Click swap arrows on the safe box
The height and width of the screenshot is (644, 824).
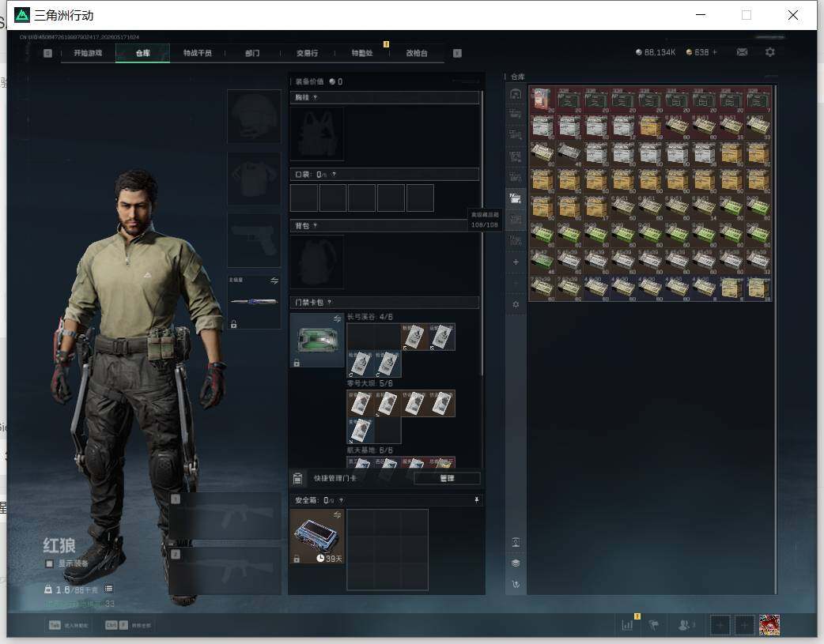[x=338, y=514]
